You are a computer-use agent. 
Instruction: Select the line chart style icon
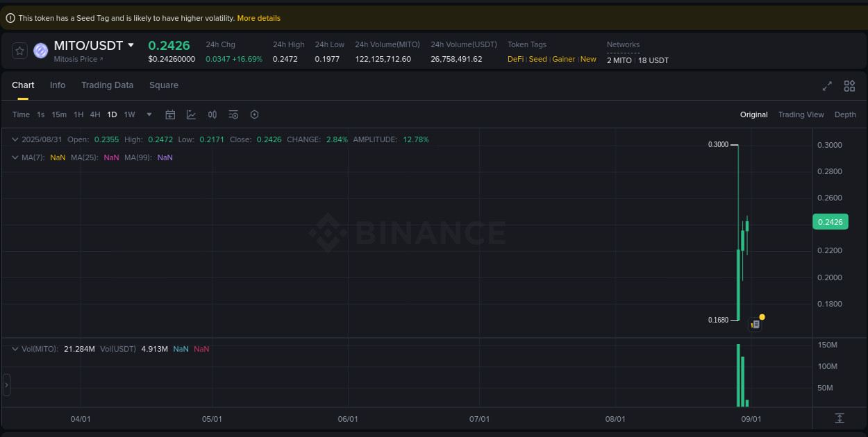point(191,114)
